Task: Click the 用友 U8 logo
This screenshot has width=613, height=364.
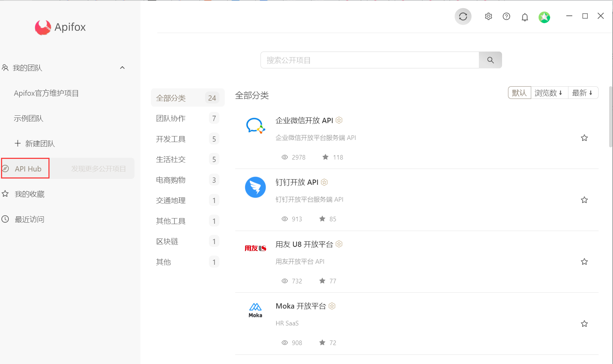Action: click(x=255, y=248)
